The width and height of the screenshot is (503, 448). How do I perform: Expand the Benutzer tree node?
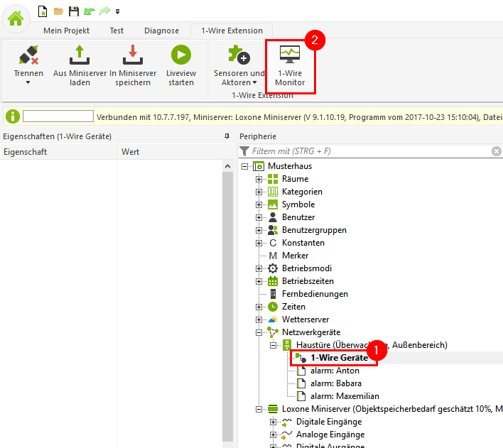pos(259,217)
